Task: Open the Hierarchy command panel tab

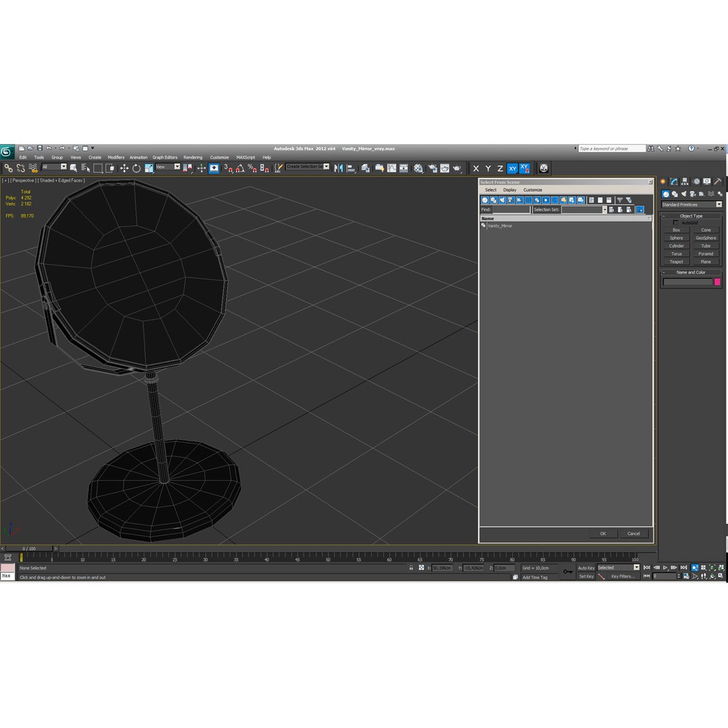Action: tap(684, 181)
